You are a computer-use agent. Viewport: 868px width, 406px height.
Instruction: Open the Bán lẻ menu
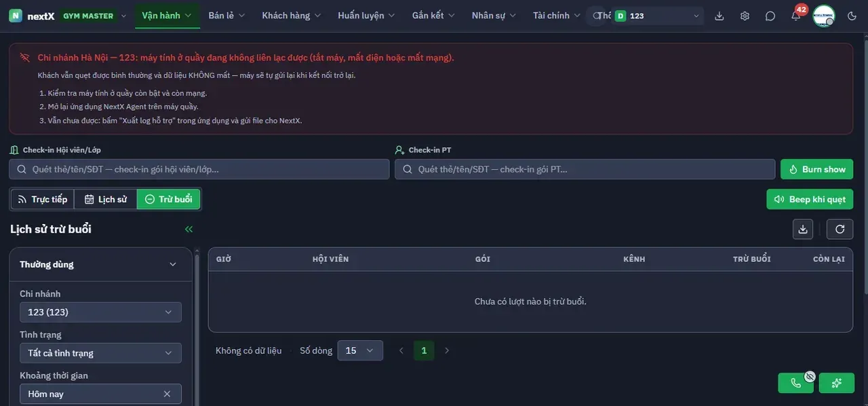click(x=226, y=16)
